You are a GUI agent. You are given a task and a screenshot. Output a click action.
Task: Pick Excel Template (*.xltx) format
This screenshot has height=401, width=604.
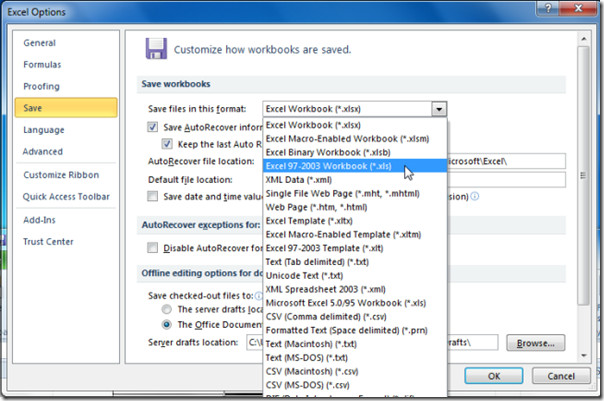[355, 221]
